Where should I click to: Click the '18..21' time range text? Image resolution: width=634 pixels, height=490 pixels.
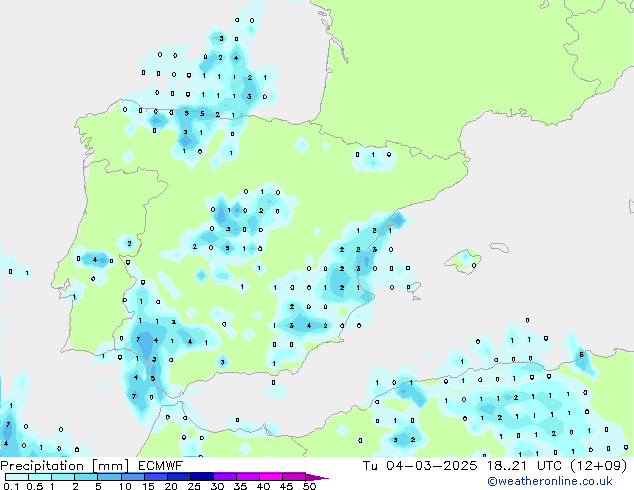point(507,466)
